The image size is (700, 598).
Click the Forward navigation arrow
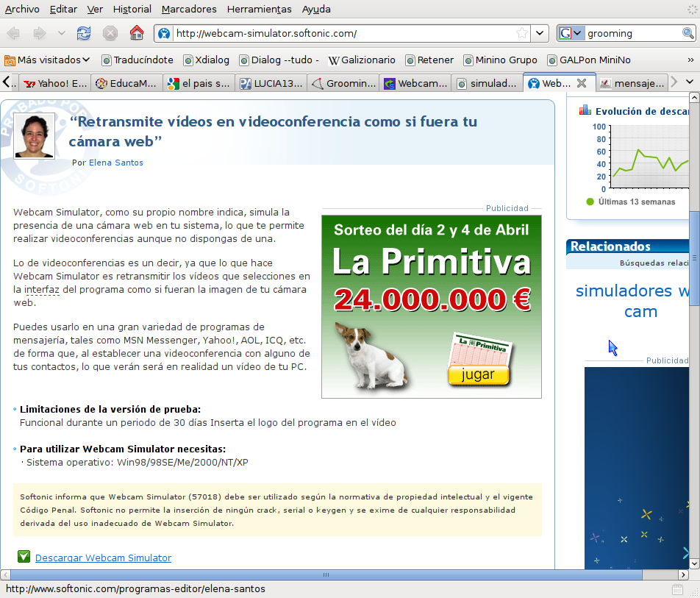(x=40, y=34)
